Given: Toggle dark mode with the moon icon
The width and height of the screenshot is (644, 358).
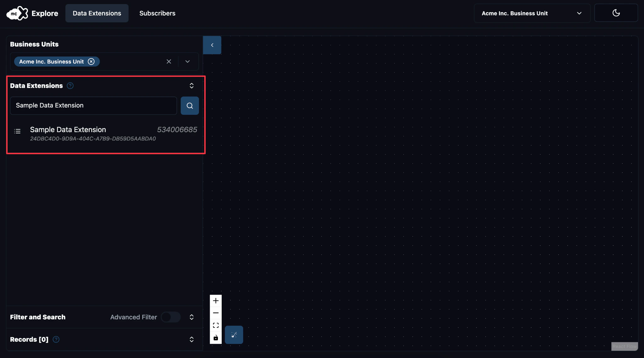Looking at the screenshot, I should 616,13.
